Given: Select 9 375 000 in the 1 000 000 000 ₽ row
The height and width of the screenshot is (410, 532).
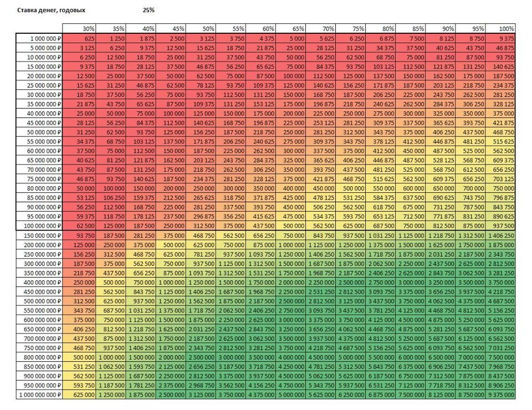Looking at the screenshot, I should pyautogui.click(x=500, y=394).
